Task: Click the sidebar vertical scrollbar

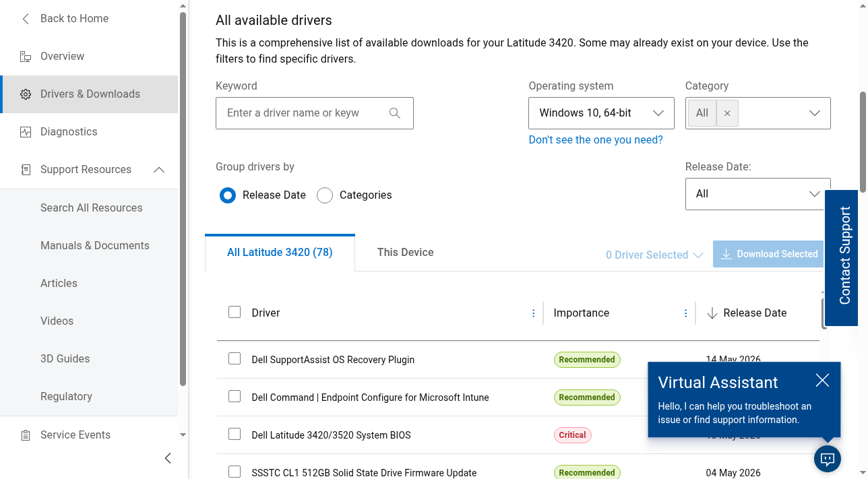Action: click(x=183, y=199)
